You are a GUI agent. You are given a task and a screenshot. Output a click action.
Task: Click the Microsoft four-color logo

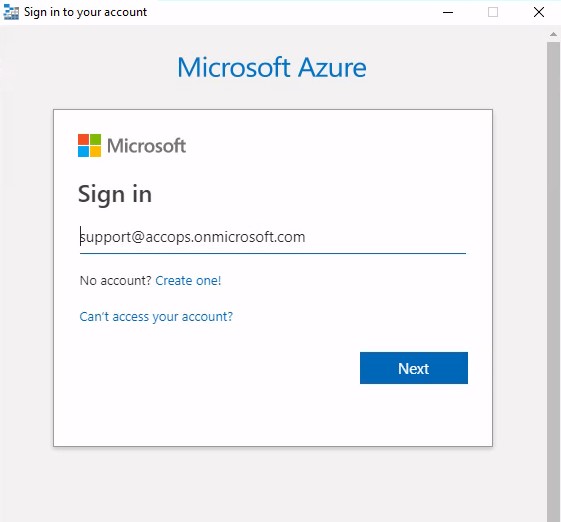click(x=89, y=146)
